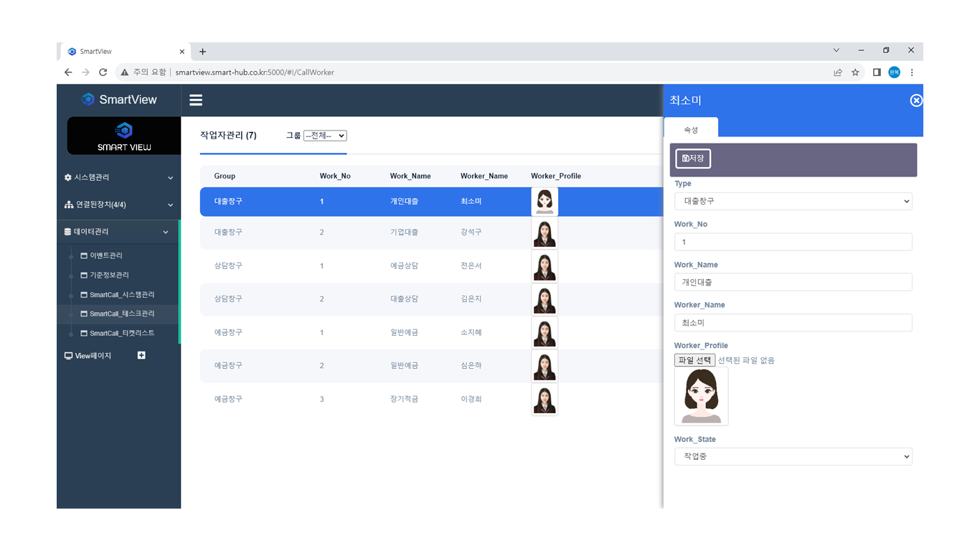
Task: Bookmark this page with star icon
Action: (x=855, y=72)
